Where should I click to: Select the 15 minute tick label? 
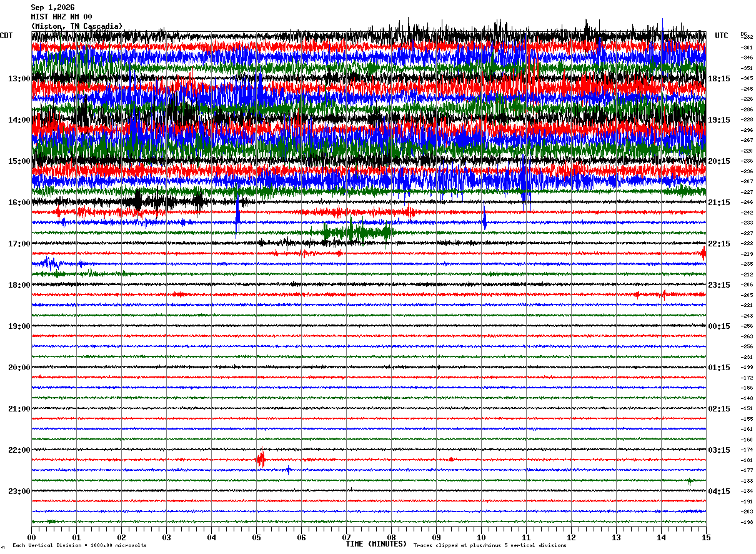pyautogui.click(x=706, y=537)
